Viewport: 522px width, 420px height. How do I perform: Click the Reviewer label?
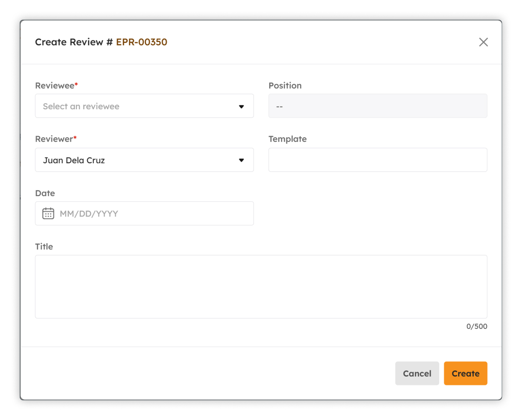56,139
